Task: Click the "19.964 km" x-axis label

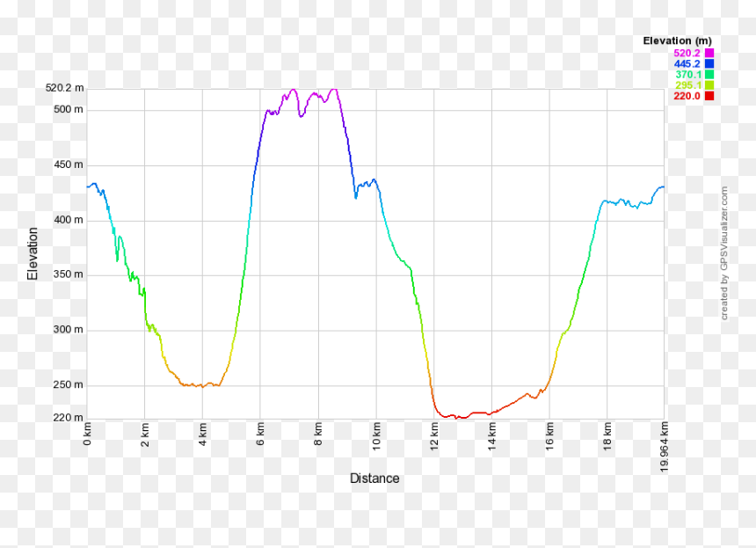Action: [665, 447]
